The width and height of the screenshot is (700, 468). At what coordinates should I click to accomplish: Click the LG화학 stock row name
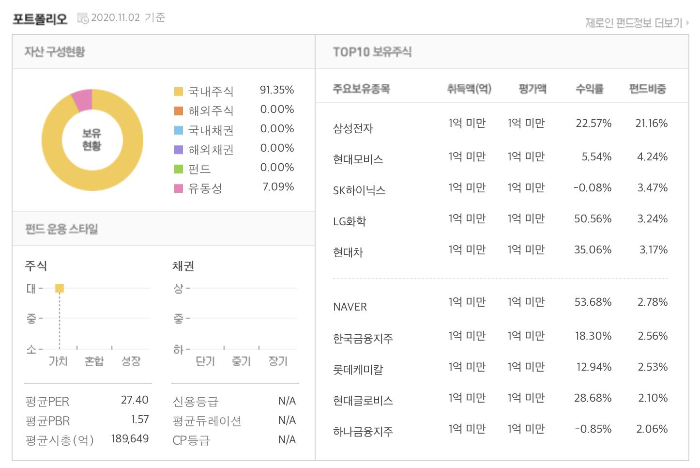coord(350,221)
